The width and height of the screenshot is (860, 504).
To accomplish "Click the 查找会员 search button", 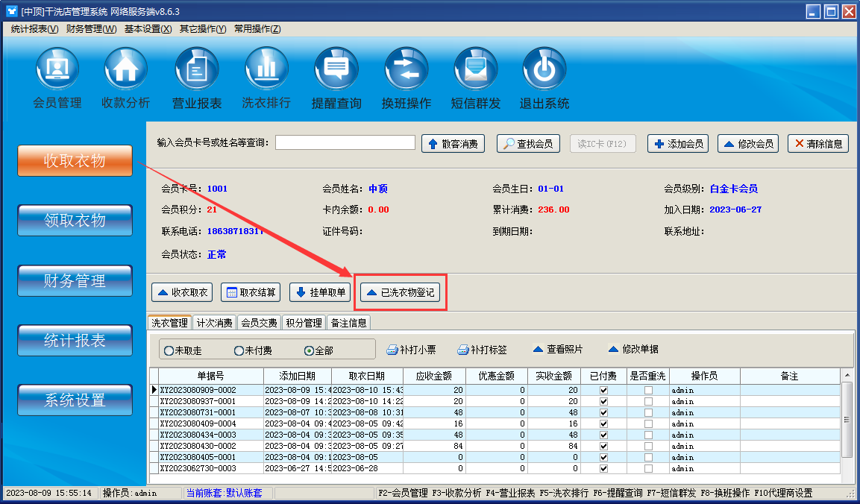I will [528, 144].
